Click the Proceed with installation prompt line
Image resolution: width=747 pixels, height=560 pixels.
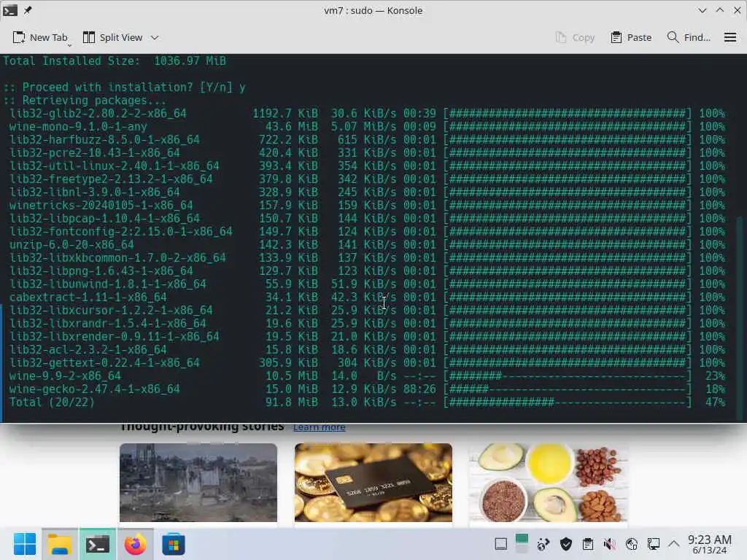click(x=124, y=87)
